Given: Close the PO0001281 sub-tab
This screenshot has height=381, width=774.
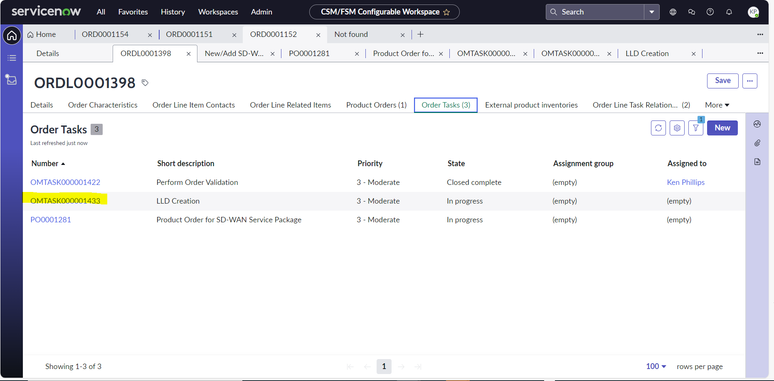Looking at the screenshot, I should coord(356,54).
